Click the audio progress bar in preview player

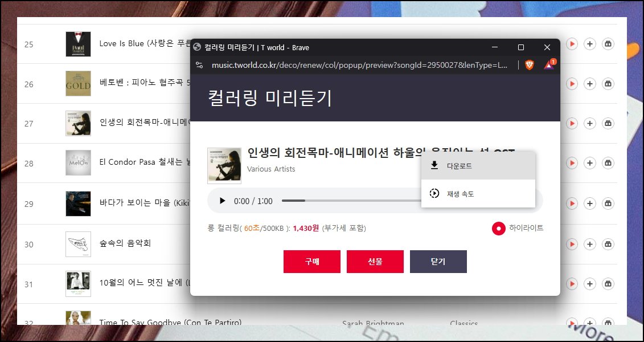(x=351, y=201)
